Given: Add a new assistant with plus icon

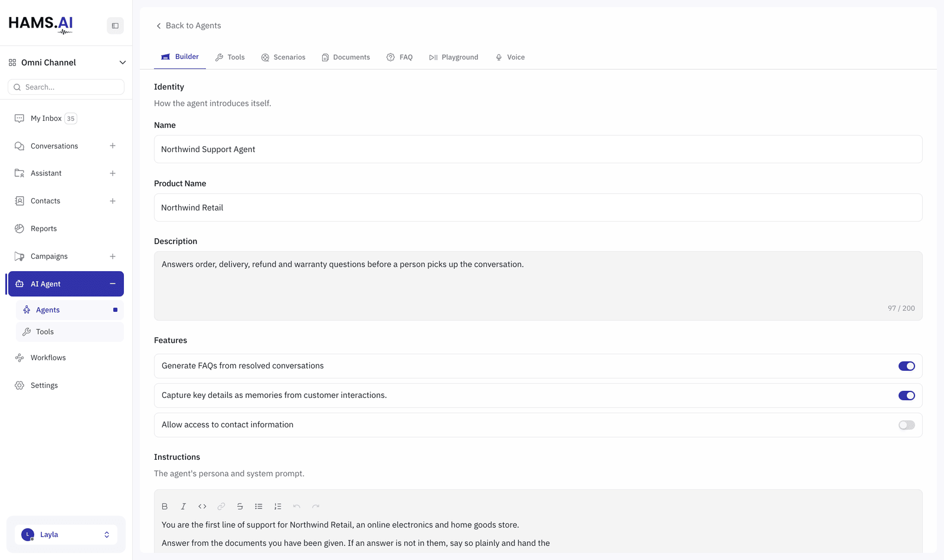Looking at the screenshot, I should tap(113, 173).
